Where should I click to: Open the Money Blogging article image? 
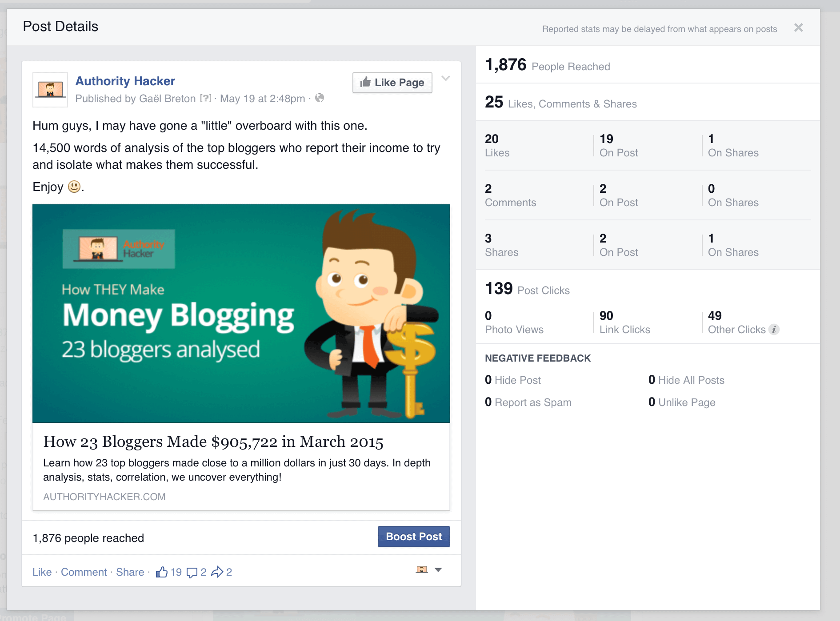(x=241, y=313)
